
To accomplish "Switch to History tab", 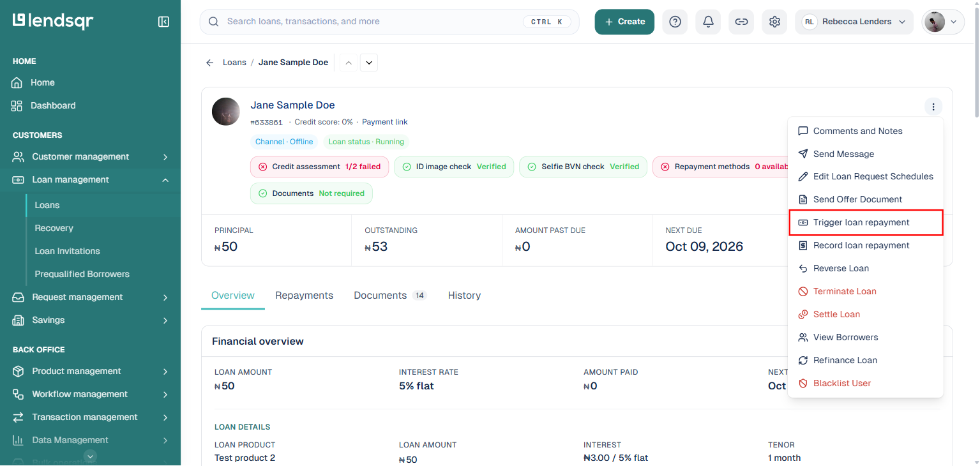I will click(464, 296).
